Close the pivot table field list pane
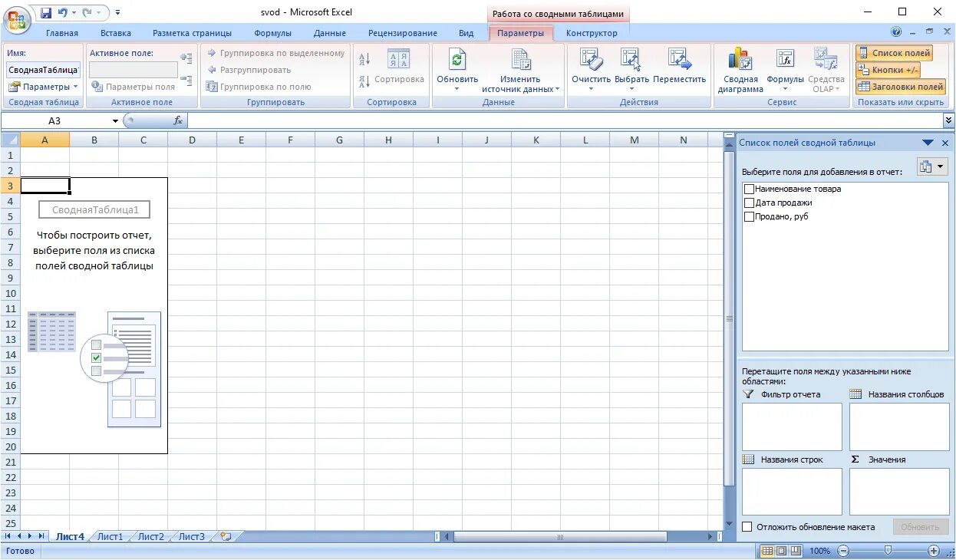Image resolution: width=956 pixels, height=560 pixels. (945, 143)
